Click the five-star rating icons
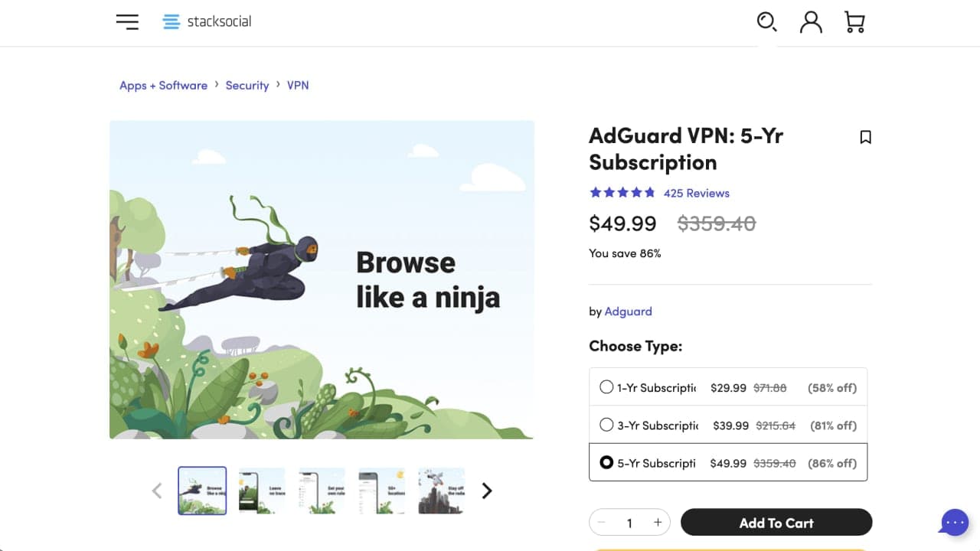Screen dimensions: 980x551 (x=622, y=193)
